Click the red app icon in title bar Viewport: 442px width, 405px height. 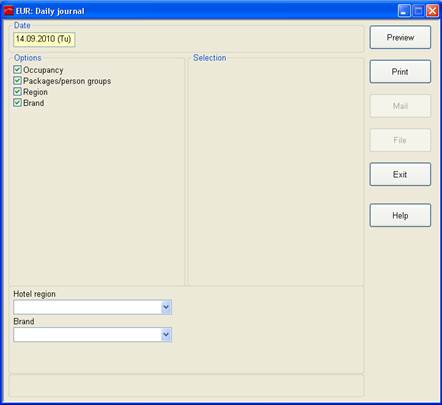click(x=9, y=11)
